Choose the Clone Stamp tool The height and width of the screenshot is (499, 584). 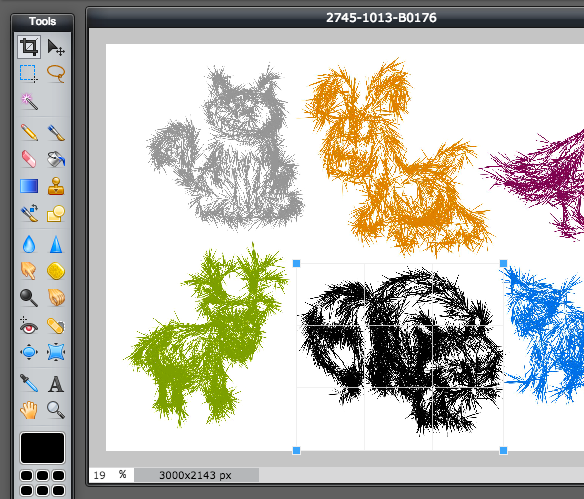56,186
